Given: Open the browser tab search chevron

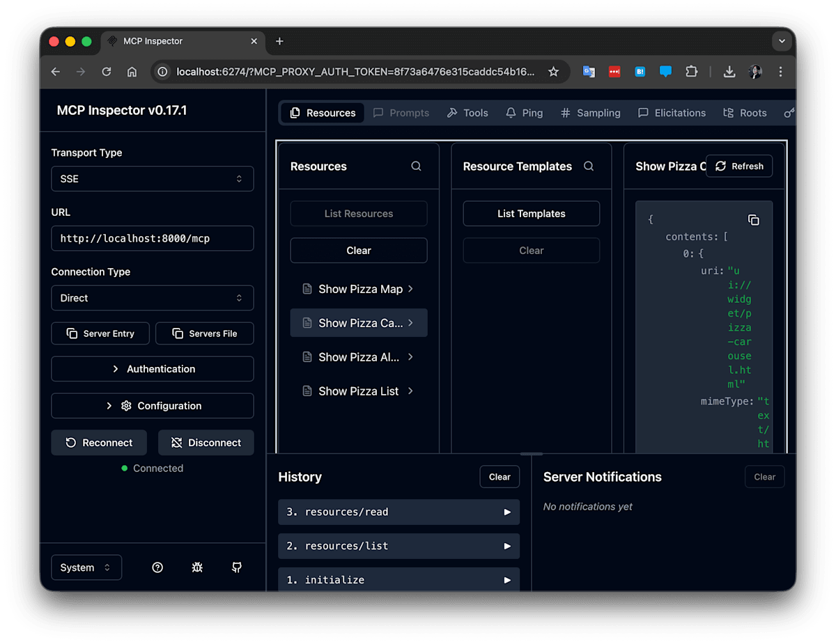Looking at the screenshot, I should tap(782, 41).
